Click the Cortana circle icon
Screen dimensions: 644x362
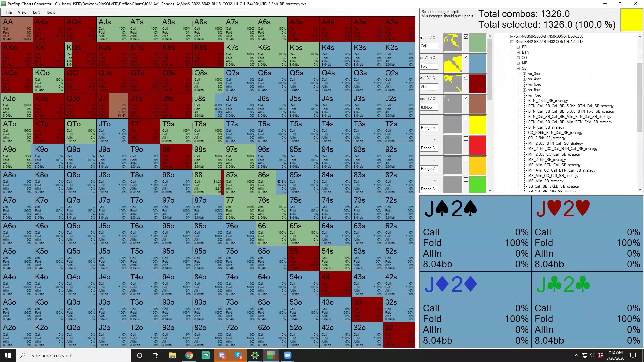(x=140, y=355)
